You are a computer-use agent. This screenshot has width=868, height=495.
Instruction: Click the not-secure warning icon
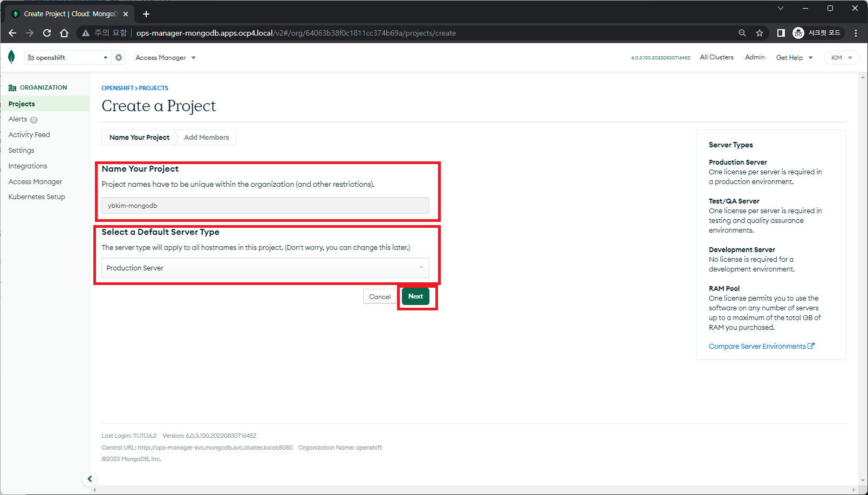[86, 33]
